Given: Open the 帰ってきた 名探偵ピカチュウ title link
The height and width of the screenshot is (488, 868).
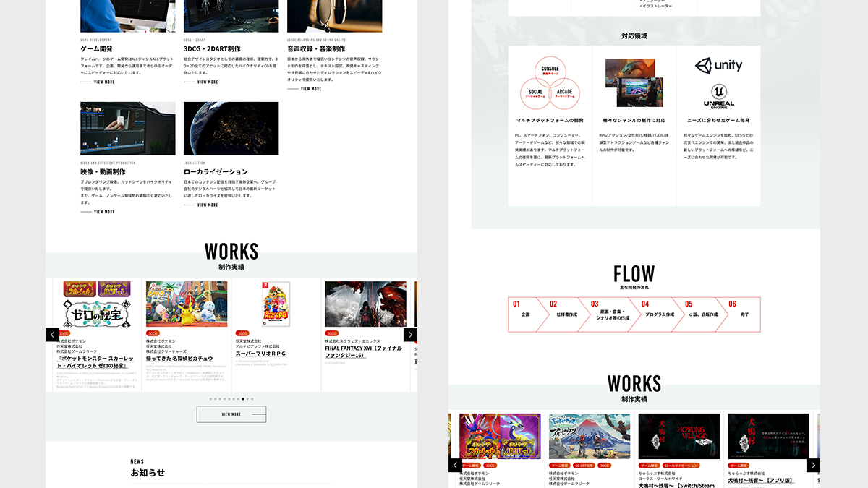Looking at the screenshot, I should tap(179, 358).
